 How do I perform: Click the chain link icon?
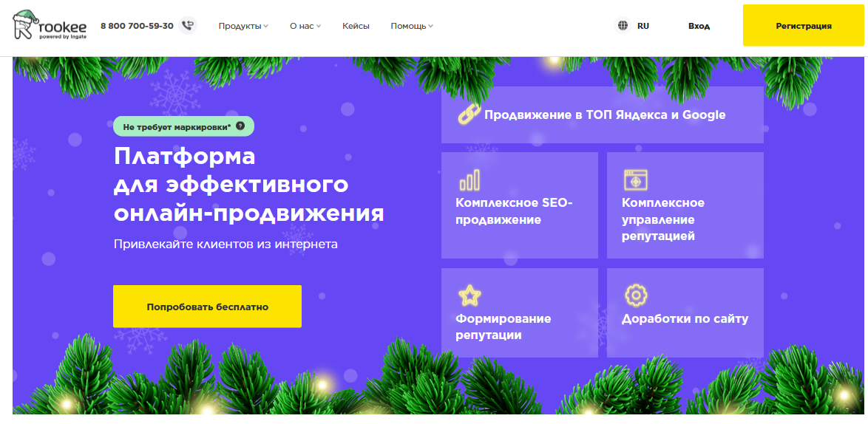(x=468, y=114)
